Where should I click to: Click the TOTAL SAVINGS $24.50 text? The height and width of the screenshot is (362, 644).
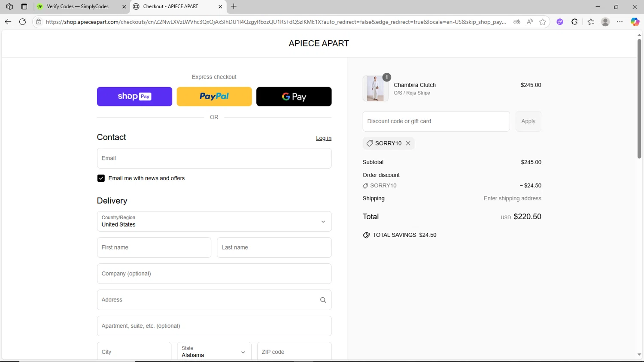coord(404,235)
